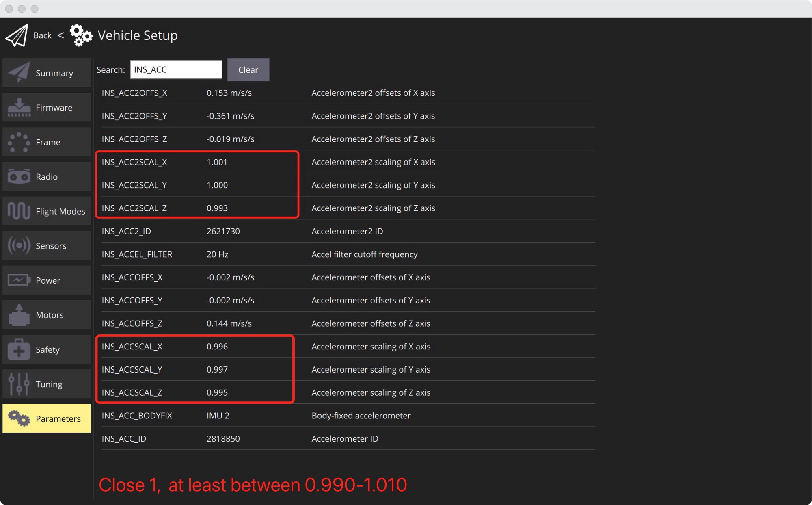The width and height of the screenshot is (812, 505).
Task: Open the Sensors tab label
Action: [51, 246]
